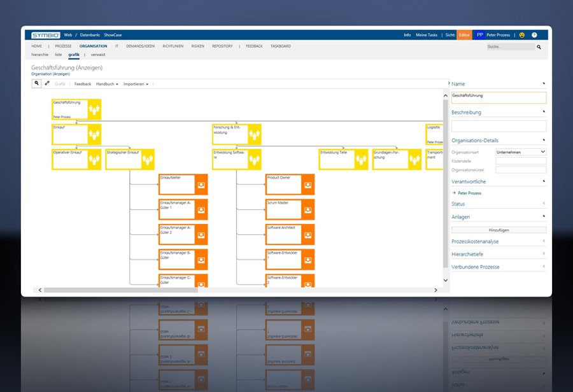Click group icon on Operativer Einkauf box
573x392 pixels.
point(94,159)
